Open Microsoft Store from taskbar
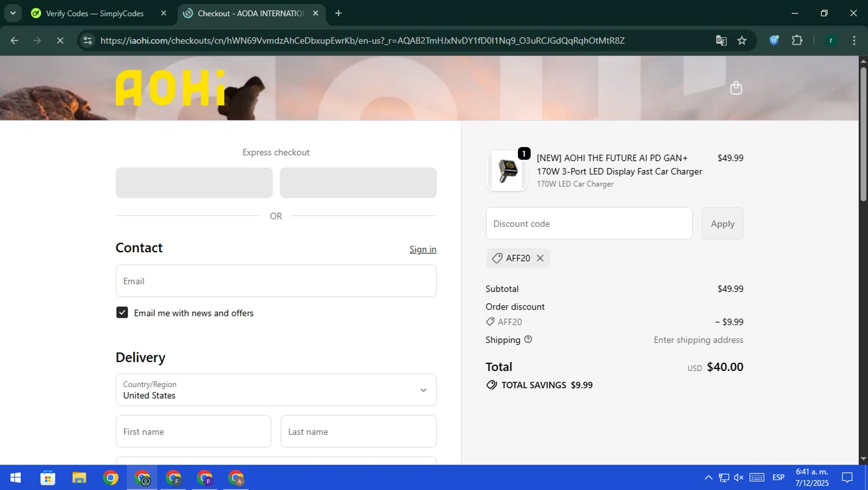The height and width of the screenshot is (490, 868). 47,477
